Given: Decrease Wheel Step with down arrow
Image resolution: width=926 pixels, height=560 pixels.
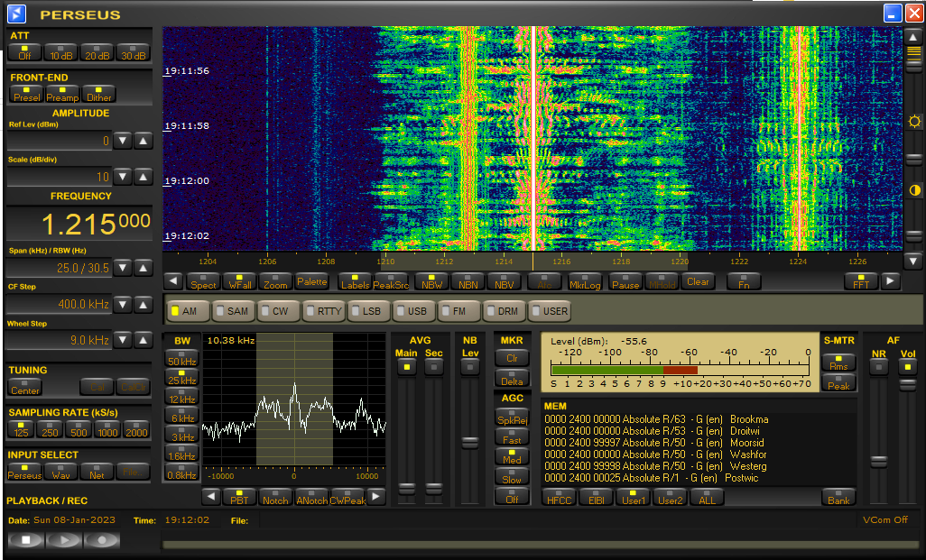Looking at the screenshot, I should 123,340.
